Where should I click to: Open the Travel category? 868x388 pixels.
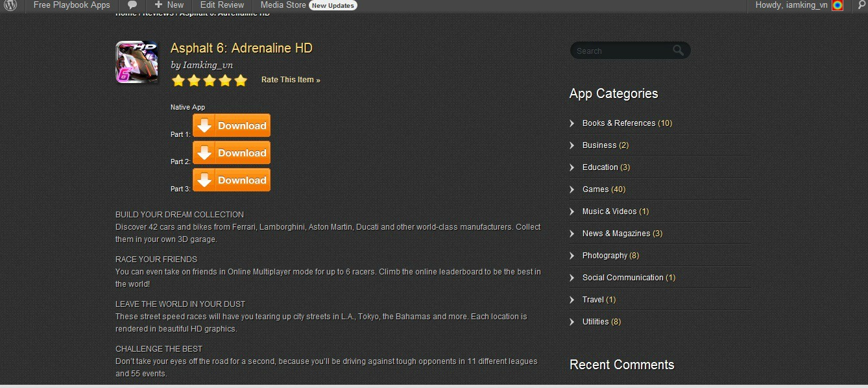coord(593,300)
